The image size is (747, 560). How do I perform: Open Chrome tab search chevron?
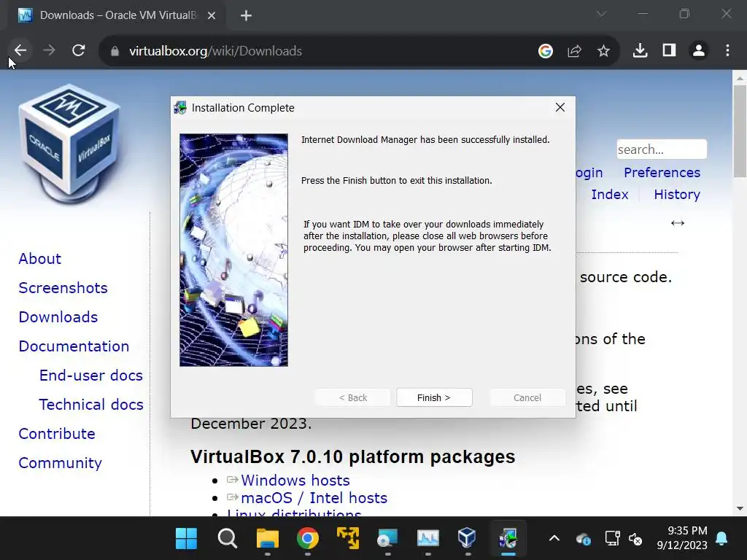(x=601, y=15)
